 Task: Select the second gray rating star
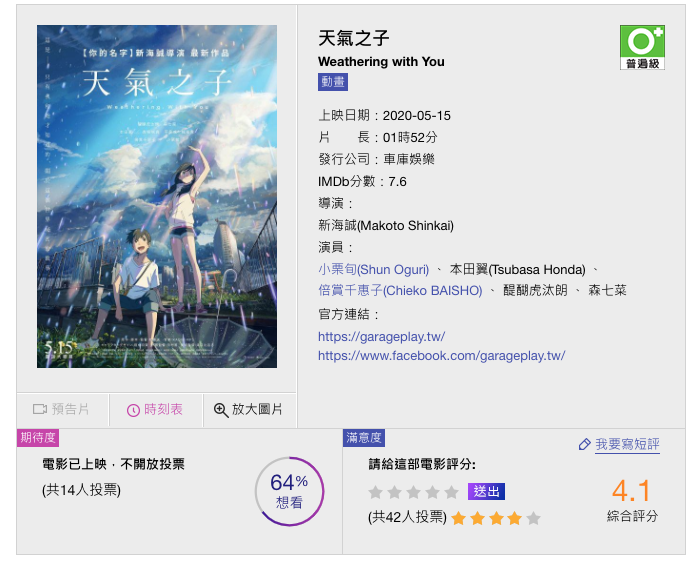click(x=394, y=492)
